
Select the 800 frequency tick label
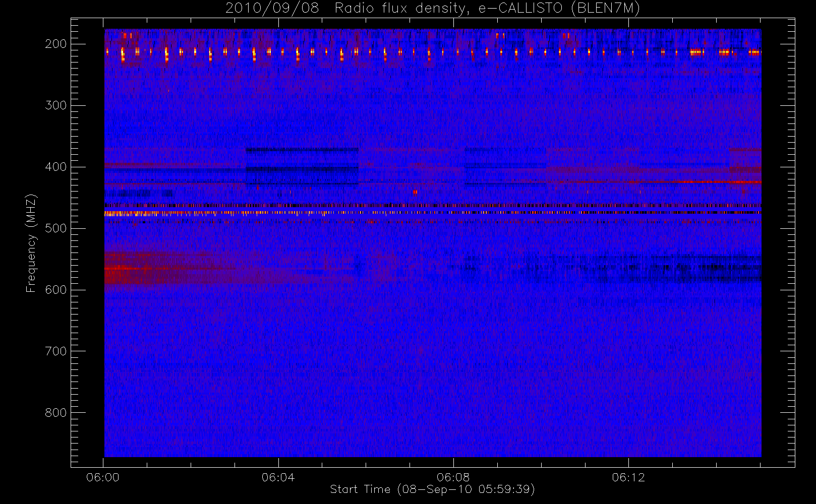[56, 413]
